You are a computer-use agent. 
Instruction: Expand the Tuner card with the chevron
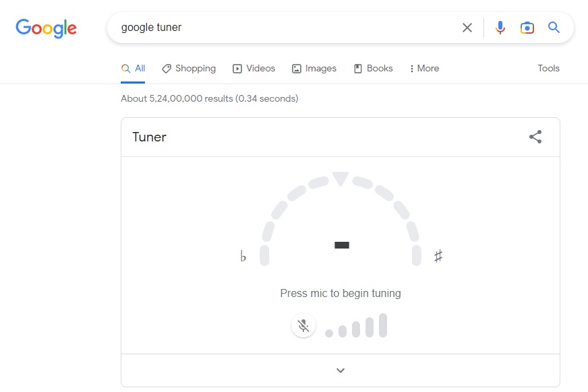point(341,370)
